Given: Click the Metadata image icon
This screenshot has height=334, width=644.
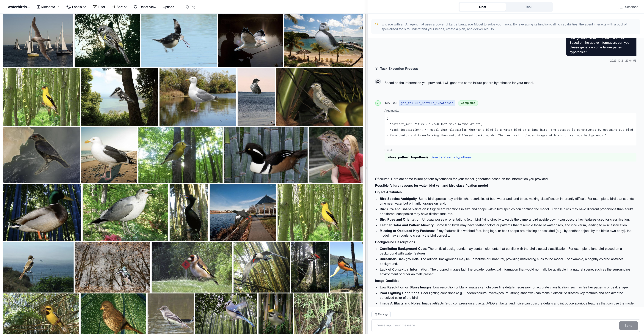Looking at the screenshot, I should pos(39,7).
